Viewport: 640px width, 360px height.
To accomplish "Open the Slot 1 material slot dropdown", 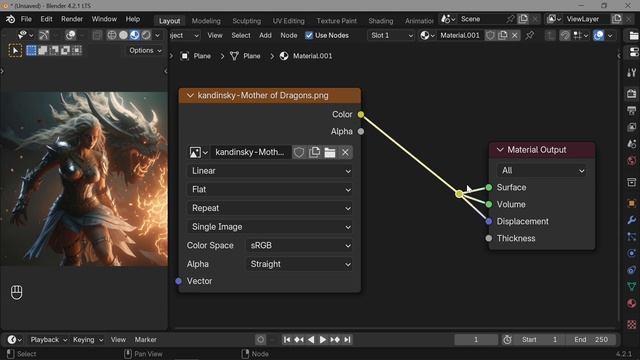I will click(391, 36).
